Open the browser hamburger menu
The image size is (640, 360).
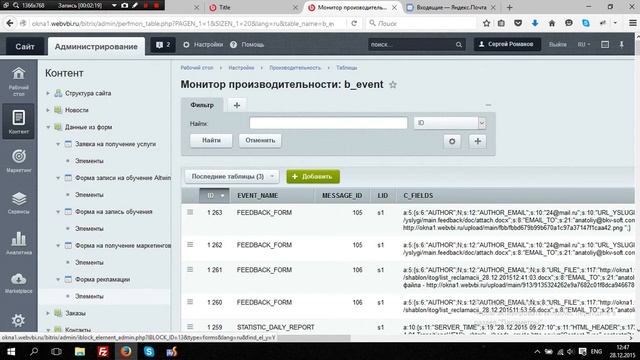[632, 23]
